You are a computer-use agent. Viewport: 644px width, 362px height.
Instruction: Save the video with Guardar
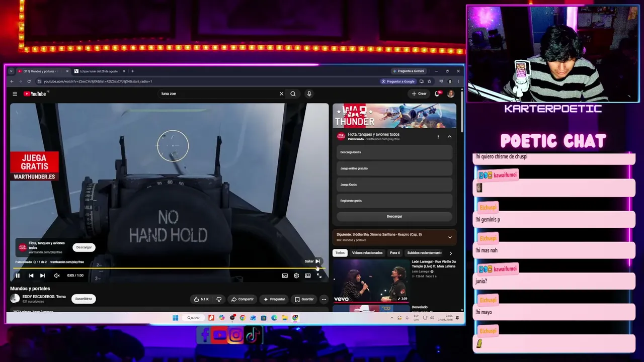pos(304,299)
